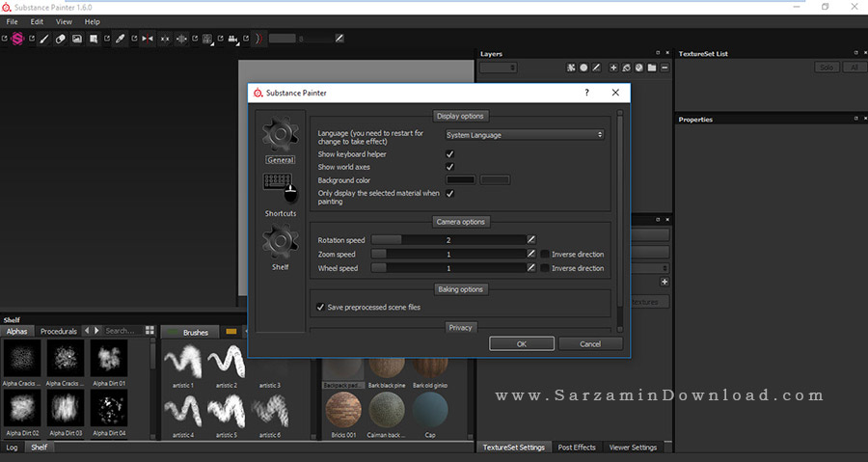Open the General settings gear icon
The image size is (868, 462).
click(280, 134)
